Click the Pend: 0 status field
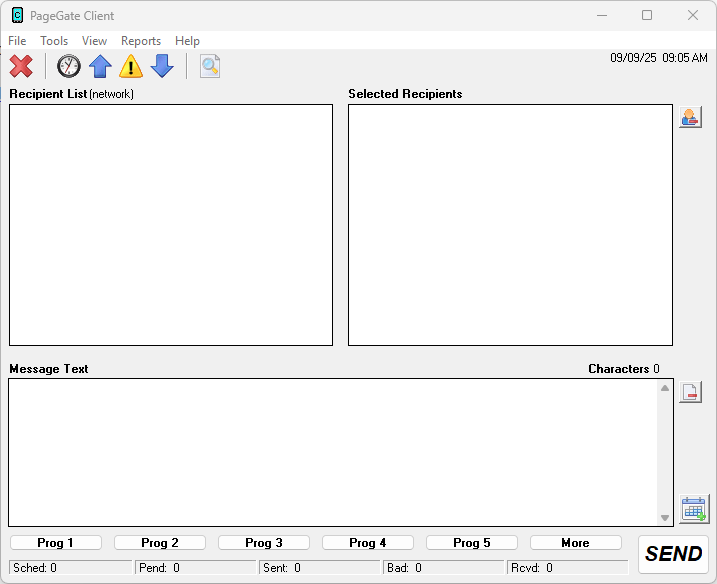717x584 pixels. pyautogui.click(x=196, y=568)
